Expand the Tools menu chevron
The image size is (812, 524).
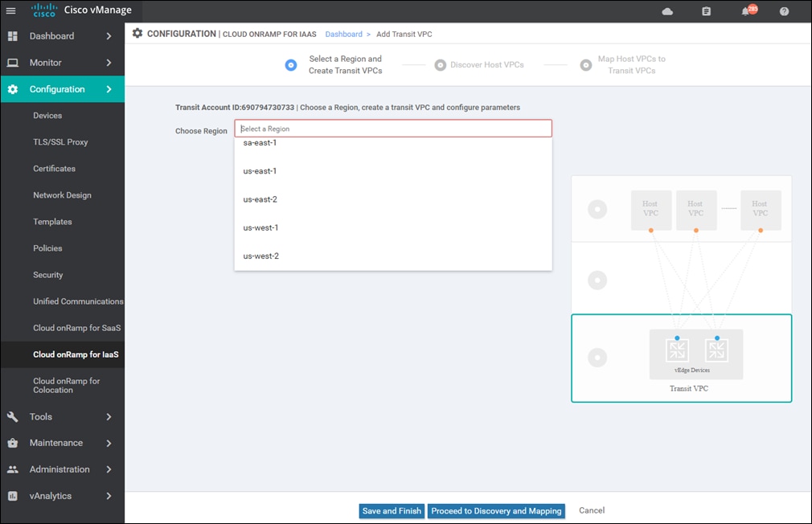click(109, 417)
